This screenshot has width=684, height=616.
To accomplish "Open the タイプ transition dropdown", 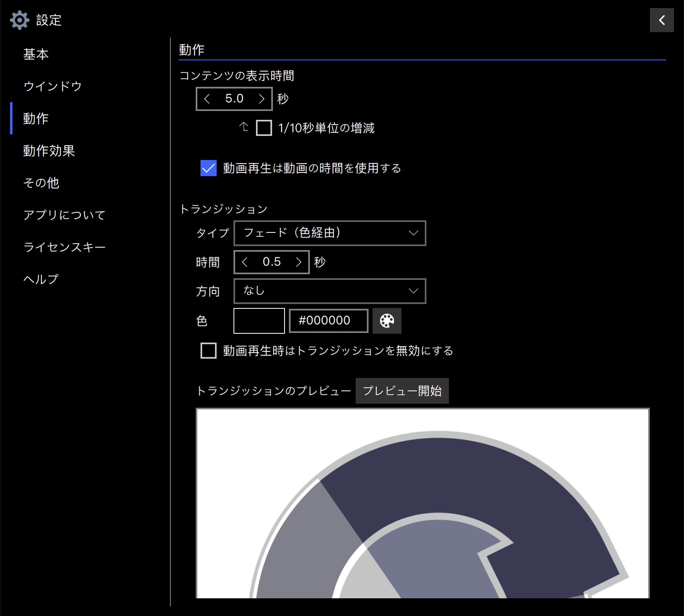I will coord(330,233).
